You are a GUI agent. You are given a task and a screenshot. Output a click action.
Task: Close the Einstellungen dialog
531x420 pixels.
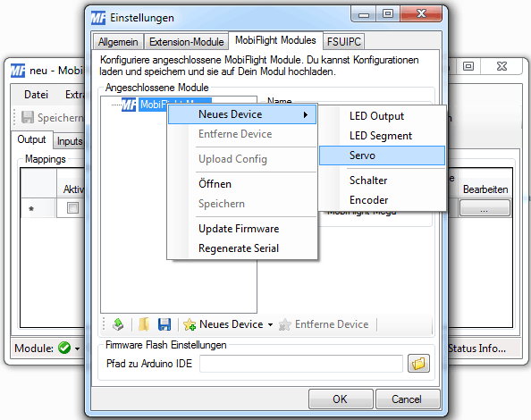[421, 14]
